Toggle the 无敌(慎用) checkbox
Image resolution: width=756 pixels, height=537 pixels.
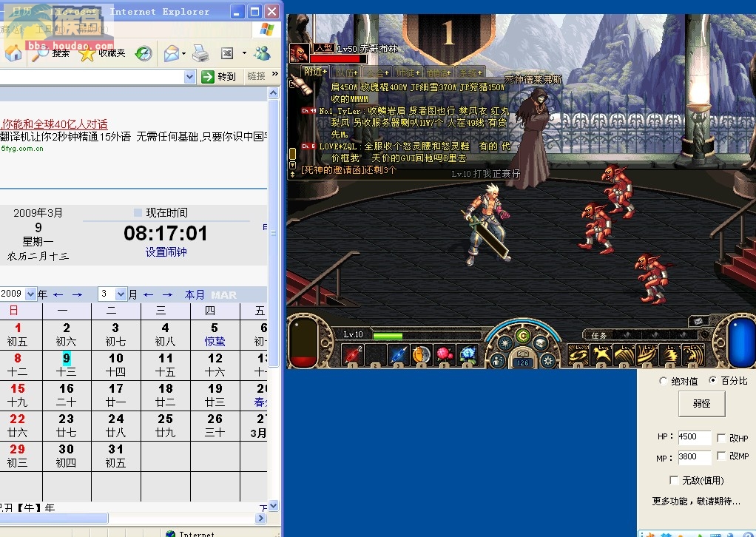(674, 480)
